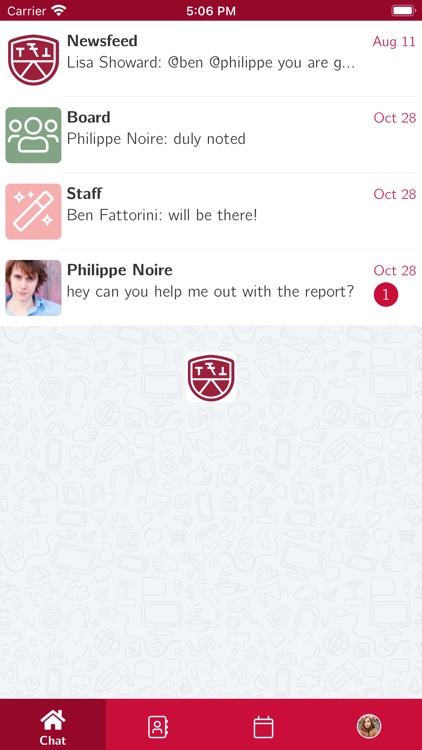Tap the "will be there!" message preview
Screen dimensions: 422x750
point(162,216)
